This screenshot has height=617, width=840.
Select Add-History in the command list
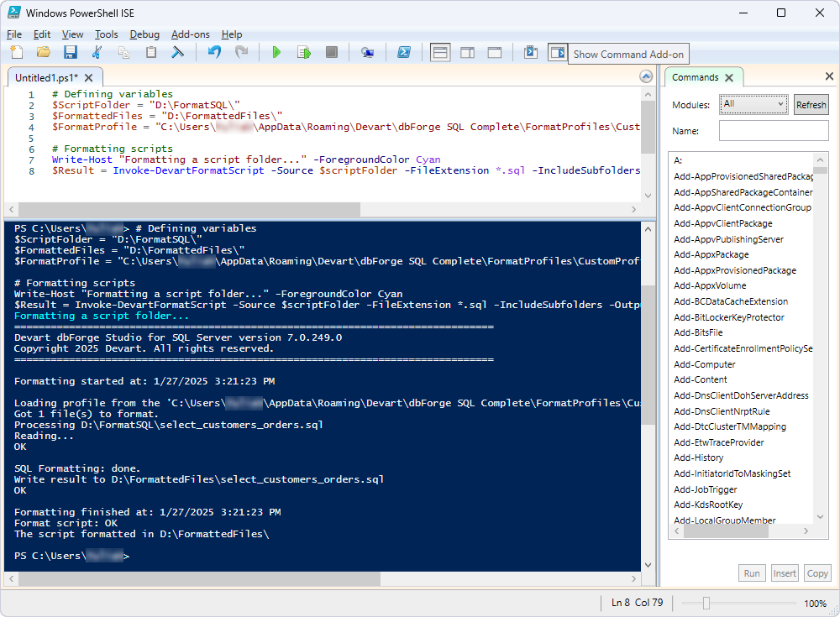(699, 458)
